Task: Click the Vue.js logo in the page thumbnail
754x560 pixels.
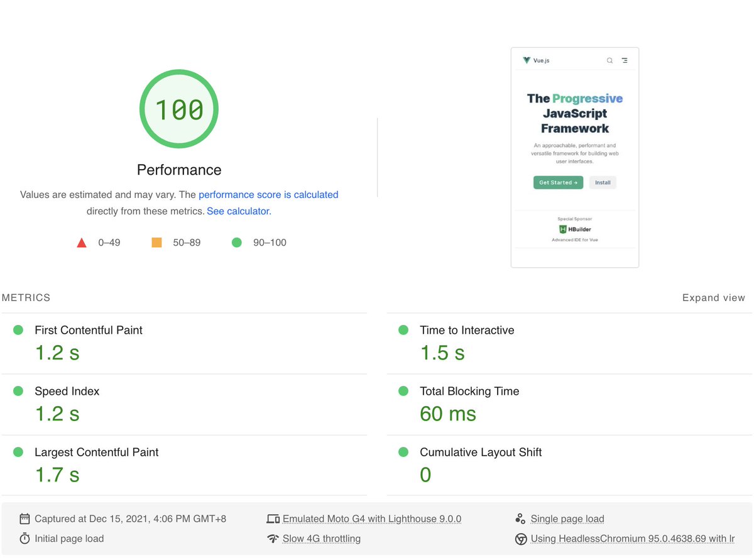Action: pos(527,60)
